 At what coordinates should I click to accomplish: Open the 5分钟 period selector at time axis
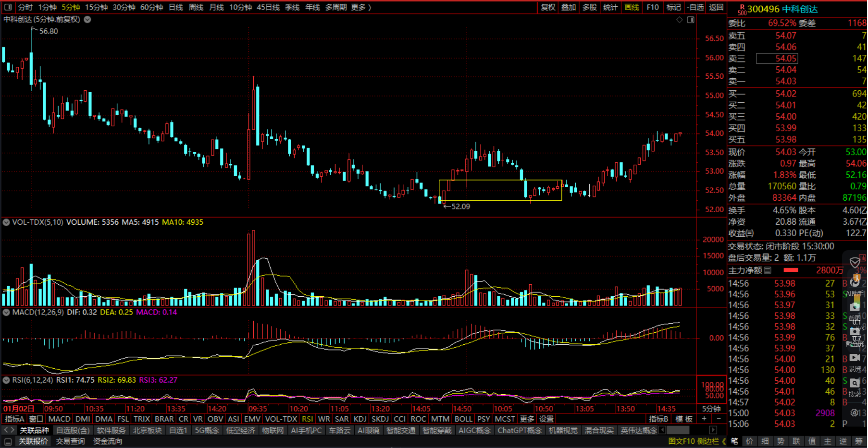click(711, 409)
